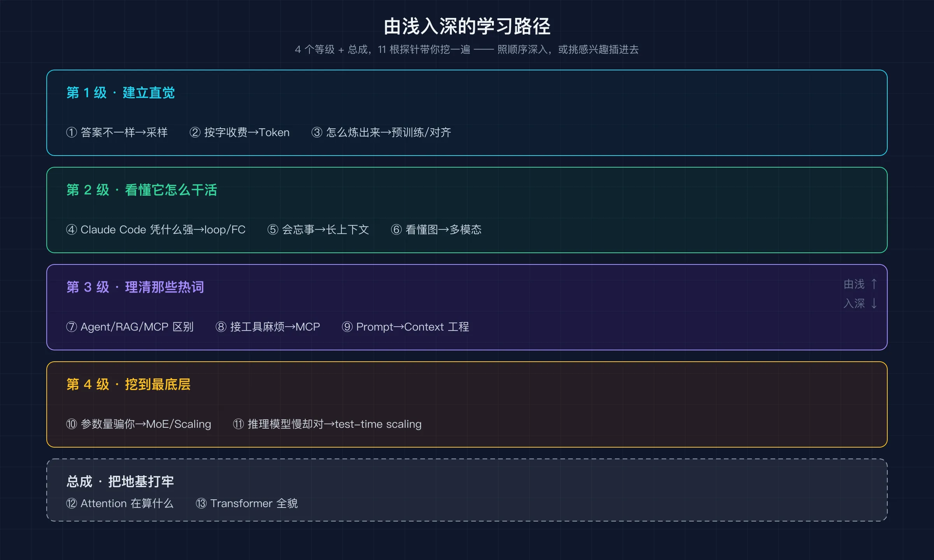Open item ⑥ 看懂图→多模态

(436, 229)
